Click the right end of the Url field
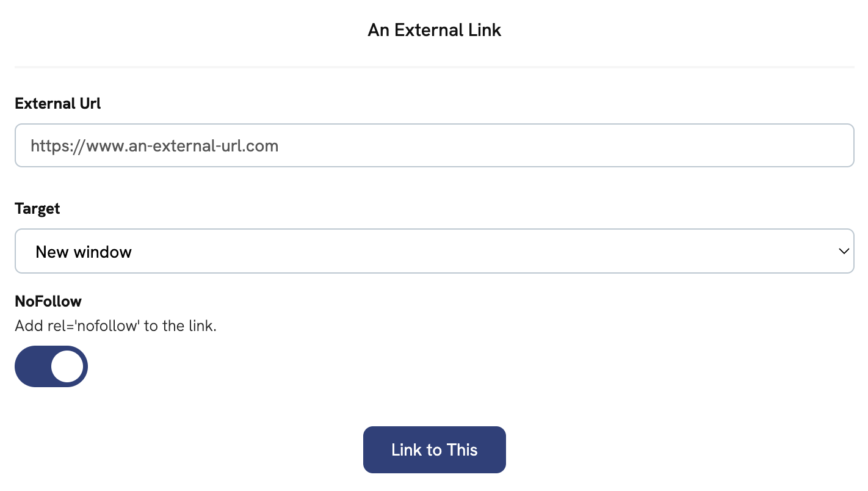The height and width of the screenshot is (491, 868). [x=836, y=146]
